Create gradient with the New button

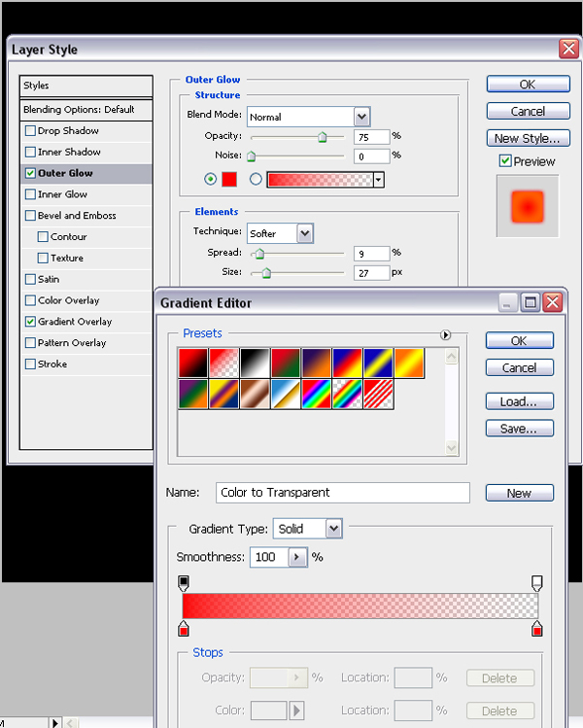(x=520, y=493)
